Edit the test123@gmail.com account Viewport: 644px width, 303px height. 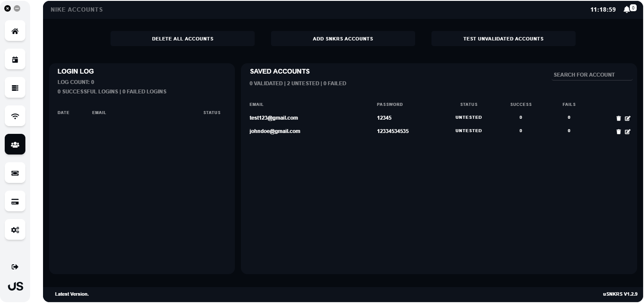tap(627, 118)
